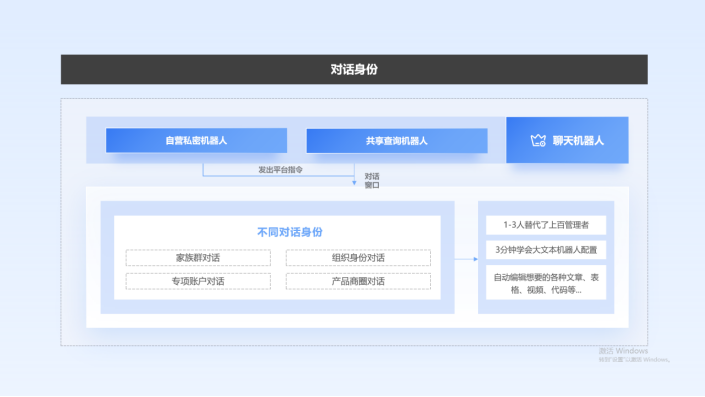Select the 自营私密机器人 button

[196, 140]
